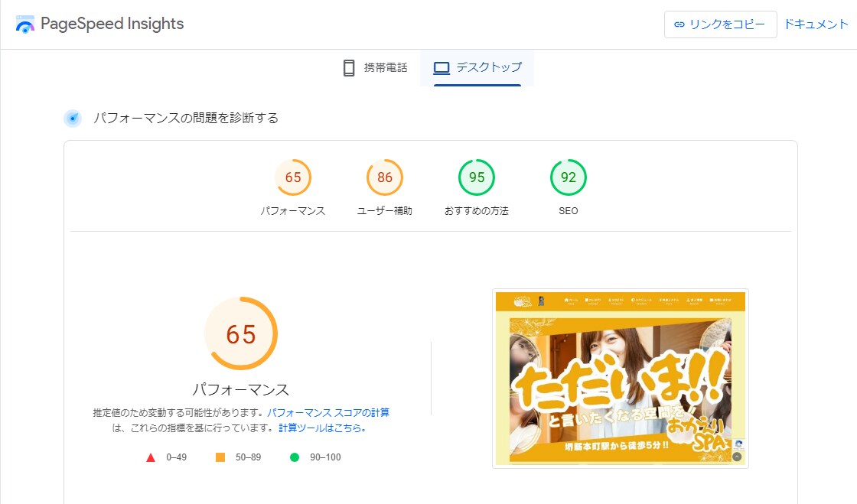Click the orange square 50–89 legend icon
The height and width of the screenshot is (504, 857).
point(220,457)
